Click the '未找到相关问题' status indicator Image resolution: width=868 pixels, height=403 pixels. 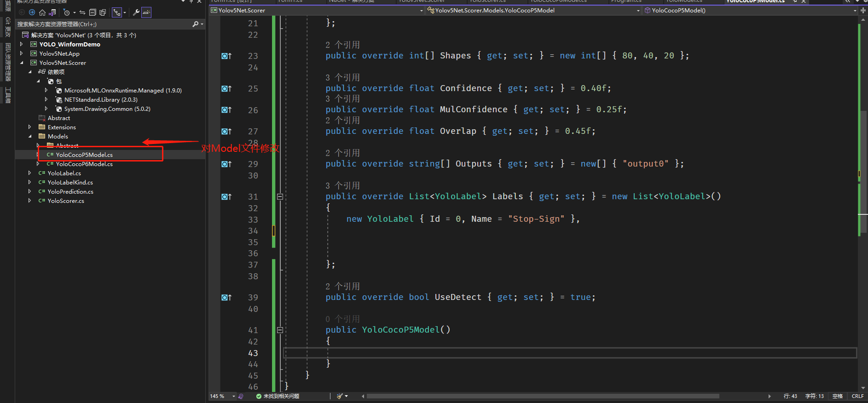pos(278,396)
